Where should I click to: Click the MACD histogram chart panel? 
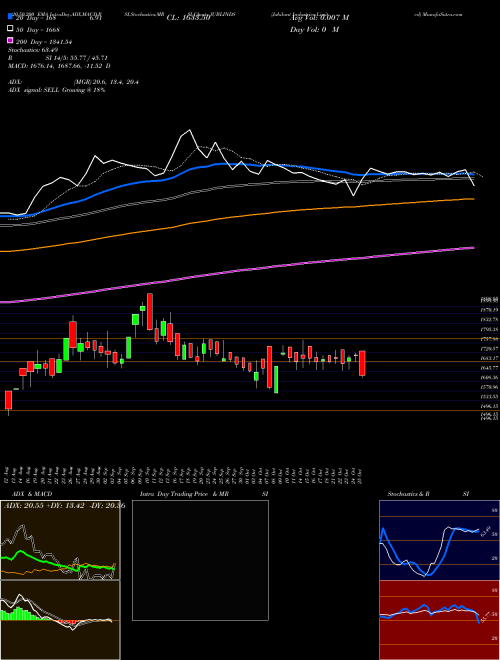click(60, 620)
